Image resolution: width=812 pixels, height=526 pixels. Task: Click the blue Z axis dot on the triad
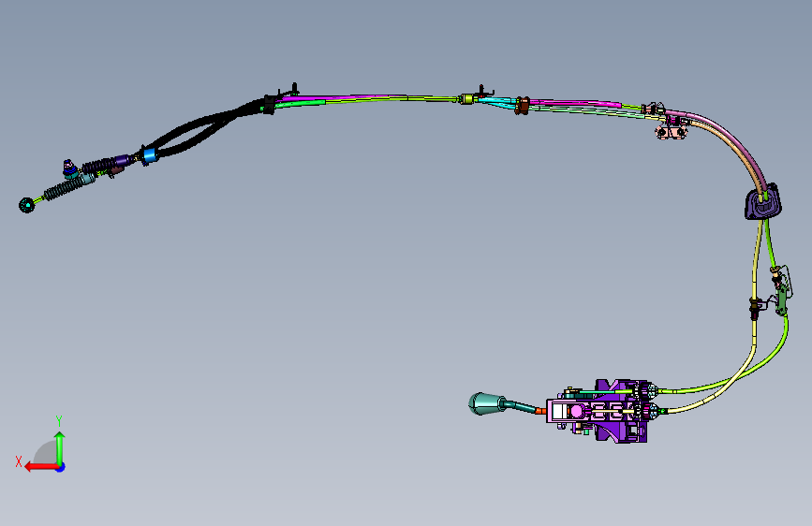(x=61, y=467)
